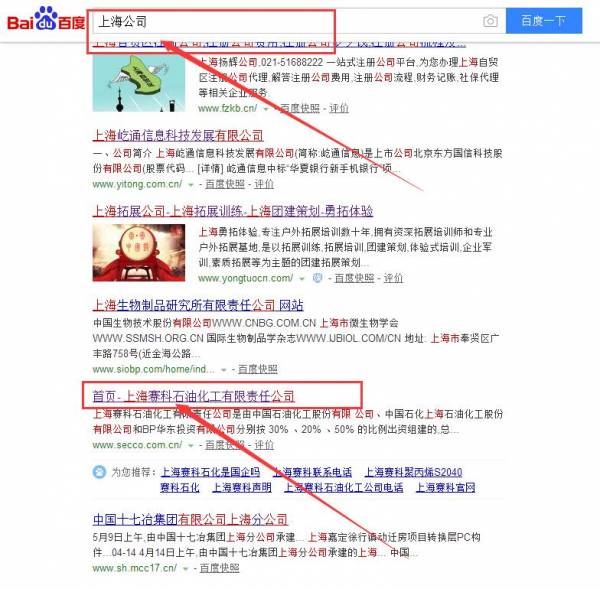Image resolution: width=600 pixels, height=589 pixels.
Task: Click the Baidu logo
Action: (x=46, y=20)
